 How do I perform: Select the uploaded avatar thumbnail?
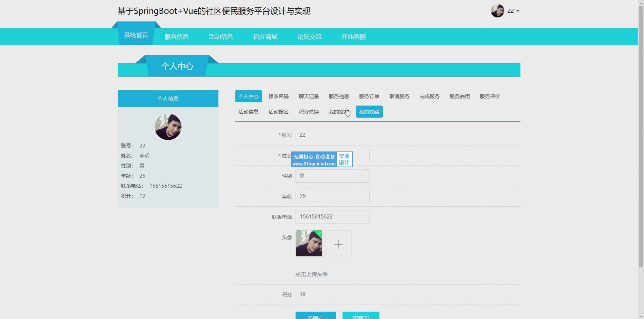point(309,243)
